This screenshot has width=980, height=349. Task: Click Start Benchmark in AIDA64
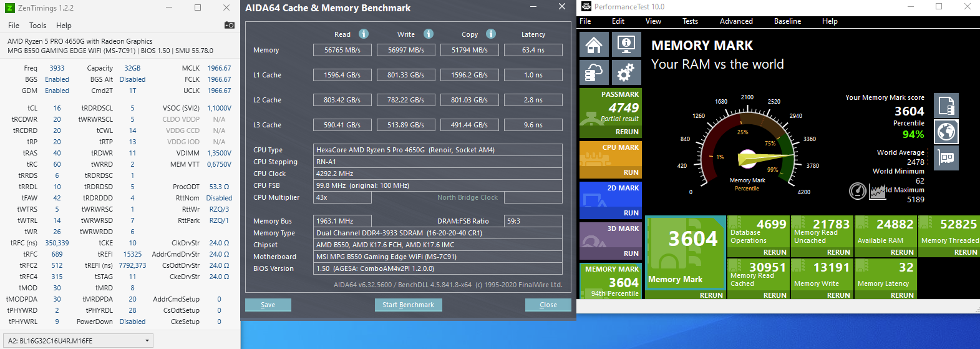(x=408, y=305)
